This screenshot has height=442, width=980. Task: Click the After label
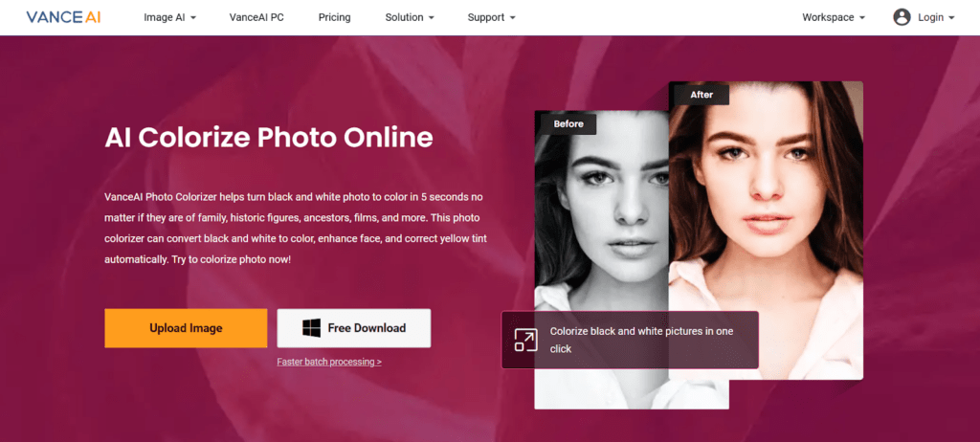(702, 95)
